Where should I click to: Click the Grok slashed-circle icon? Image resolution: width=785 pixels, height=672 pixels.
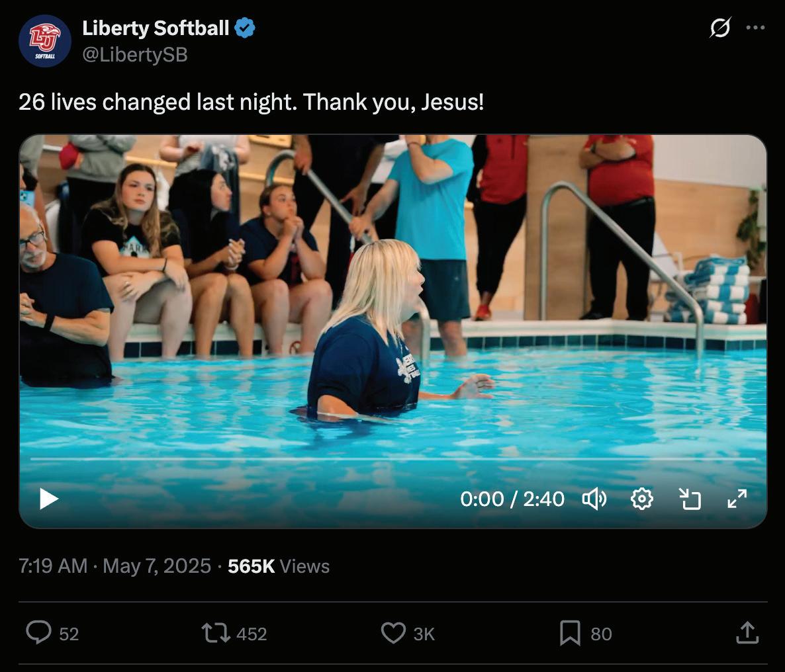pyautogui.click(x=720, y=28)
